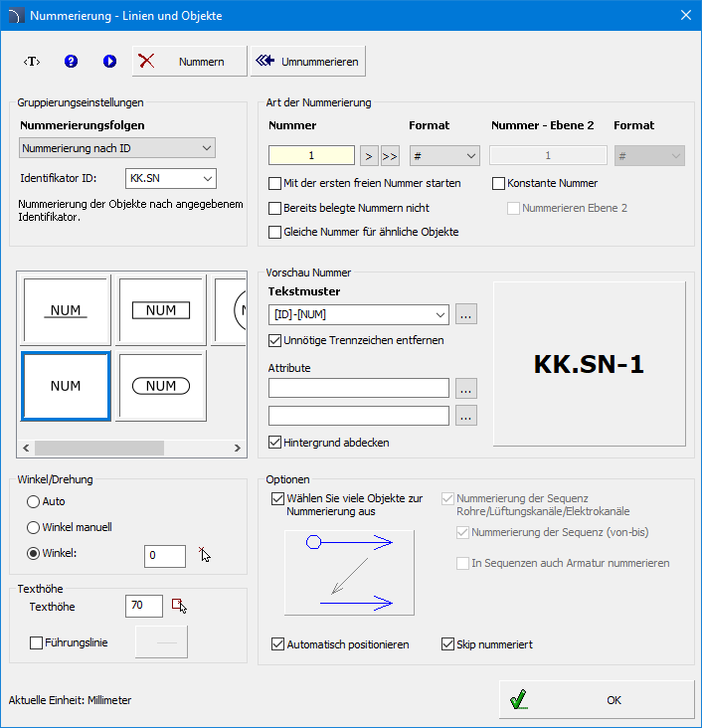Open the 'Nummerierung nach ID' dropdown
This screenshot has height=728, width=702.
coord(118,148)
